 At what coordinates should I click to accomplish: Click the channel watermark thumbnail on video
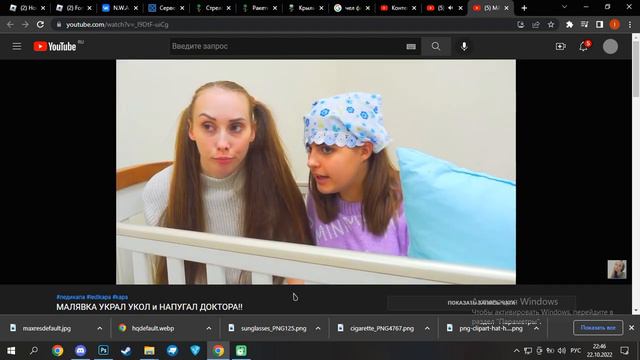coord(617,269)
